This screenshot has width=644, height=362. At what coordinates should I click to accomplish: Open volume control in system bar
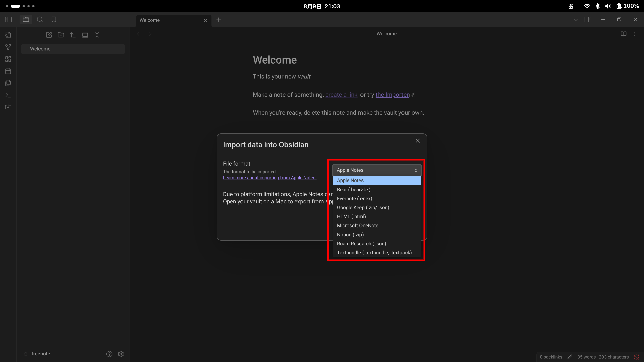608,6
